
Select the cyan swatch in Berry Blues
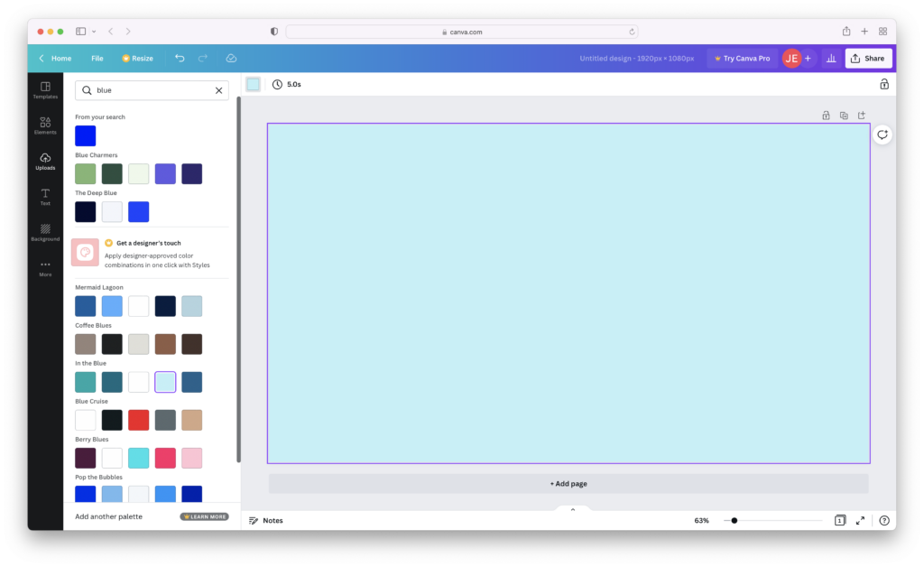click(138, 458)
